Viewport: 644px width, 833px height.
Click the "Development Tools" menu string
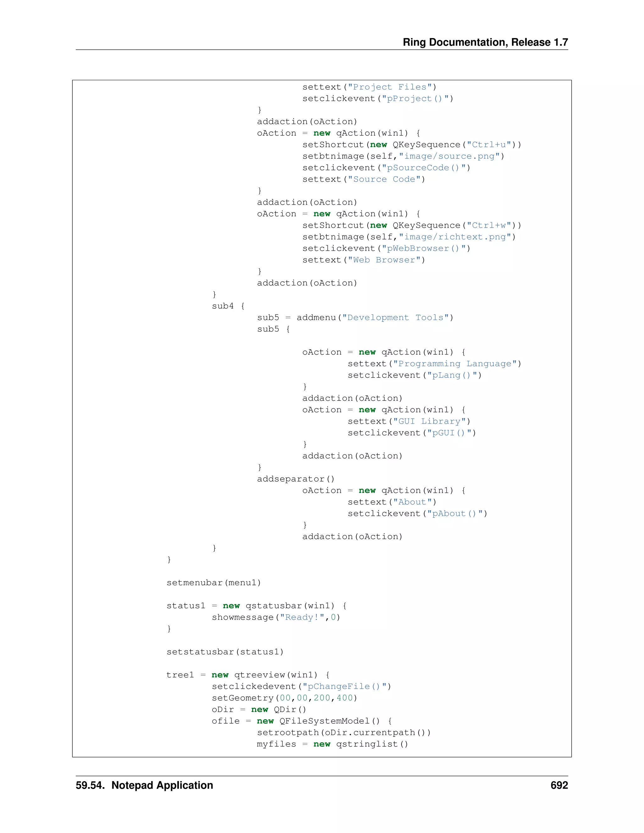click(x=395, y=318)
